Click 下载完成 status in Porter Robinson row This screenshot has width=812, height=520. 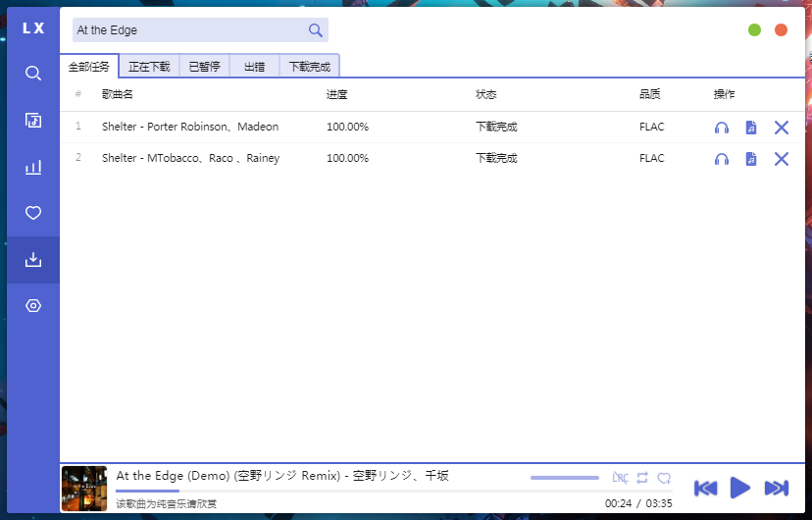(496, 127)
